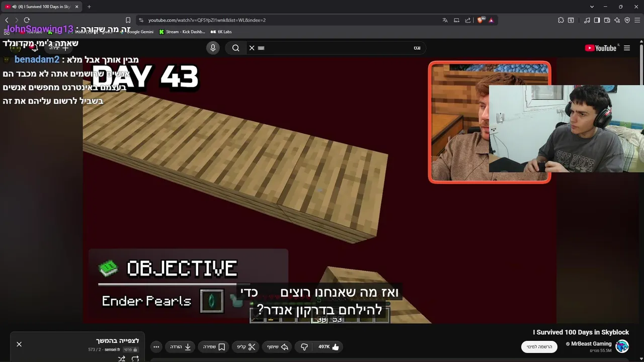Go to YouTube home via logo
The height and width of the screenshot is (362, 644).
[x=601, y=48]
